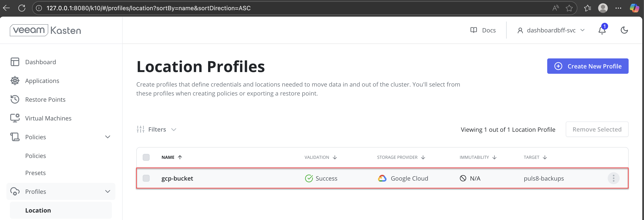644x220 pixels.
Task: Click the Create New Profile button
Action: (x=588, y=66)
